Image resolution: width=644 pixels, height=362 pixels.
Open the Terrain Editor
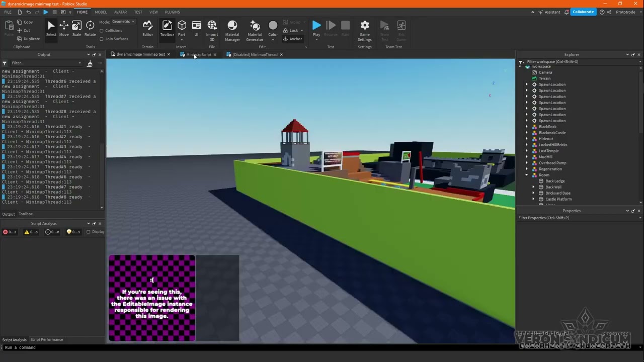tap(147, 29)
